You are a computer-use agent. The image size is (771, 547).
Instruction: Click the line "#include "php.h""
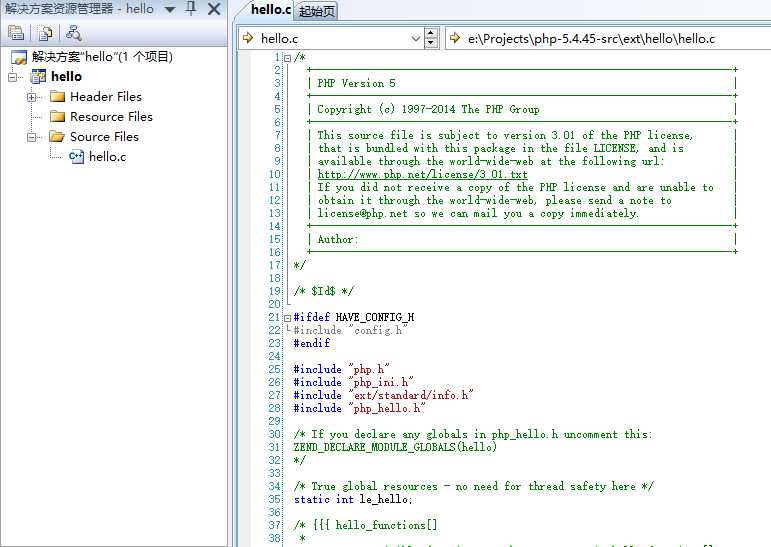[x=341, y=369]
